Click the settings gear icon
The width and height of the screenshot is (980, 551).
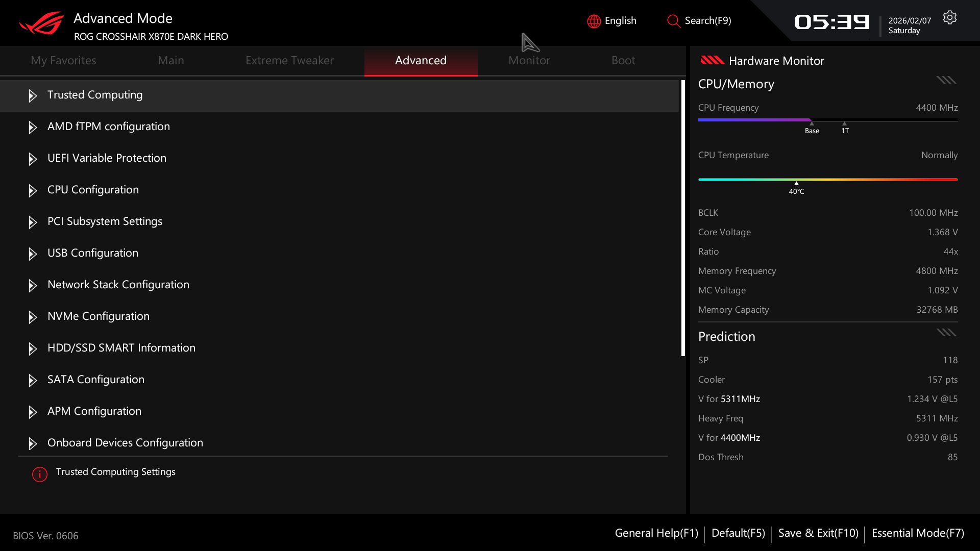tap(949, 18)
